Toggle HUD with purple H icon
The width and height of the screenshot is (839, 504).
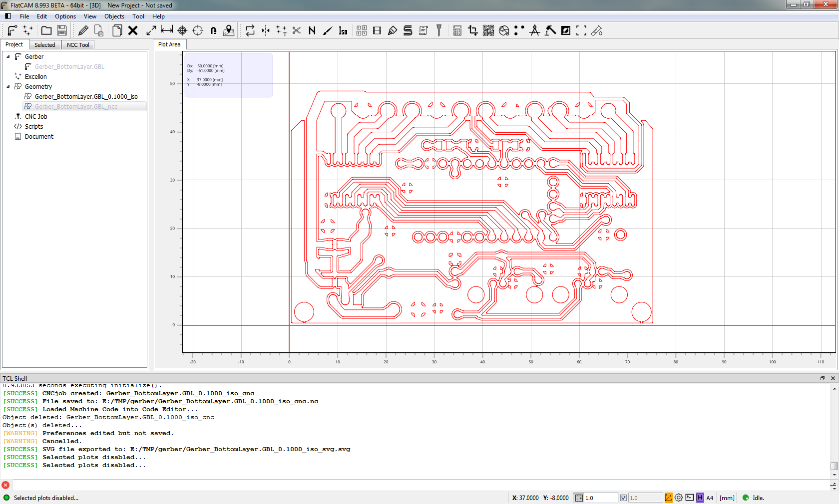[700, 498]
